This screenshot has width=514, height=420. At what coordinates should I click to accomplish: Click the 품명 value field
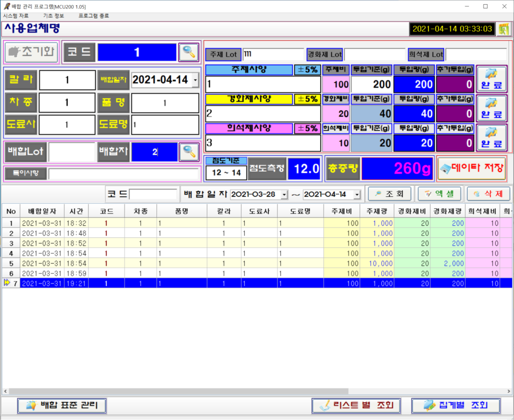165,103
